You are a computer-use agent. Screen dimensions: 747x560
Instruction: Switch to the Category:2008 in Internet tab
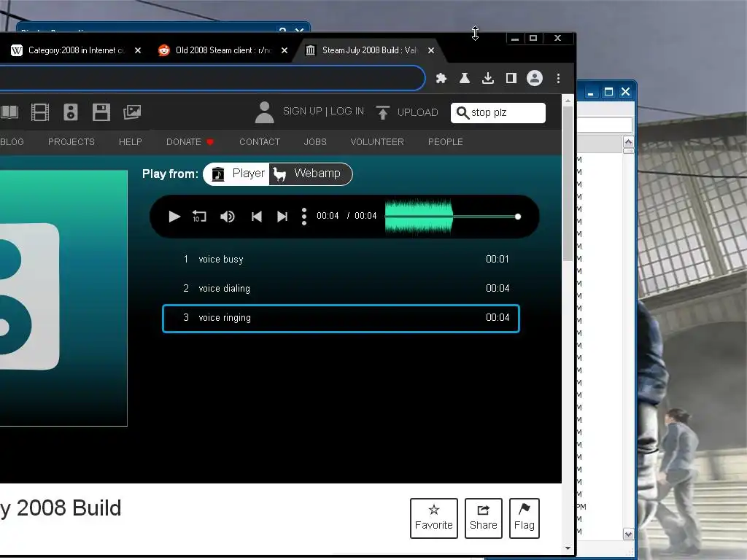[x=76, y=50]
